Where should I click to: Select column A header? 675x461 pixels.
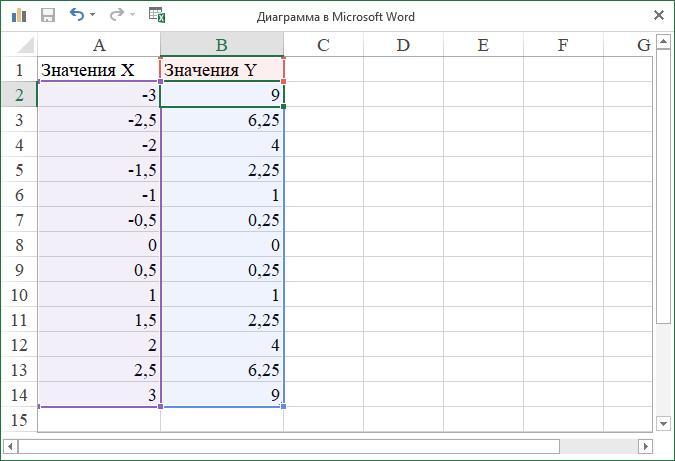tap(99, 45)
